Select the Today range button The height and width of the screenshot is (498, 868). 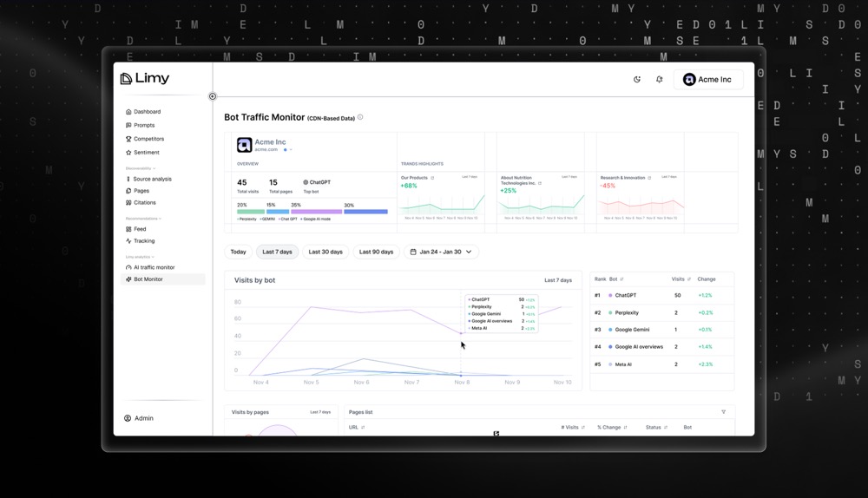coord(238,252)
